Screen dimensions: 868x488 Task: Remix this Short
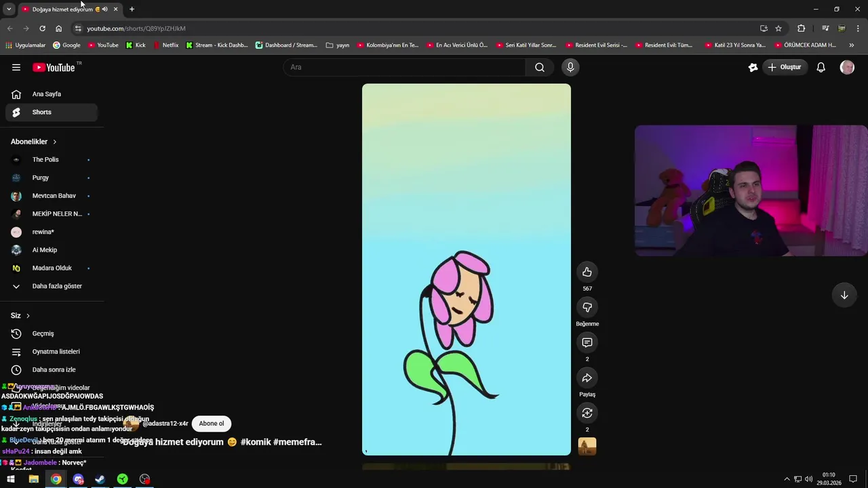pos(587,413)
